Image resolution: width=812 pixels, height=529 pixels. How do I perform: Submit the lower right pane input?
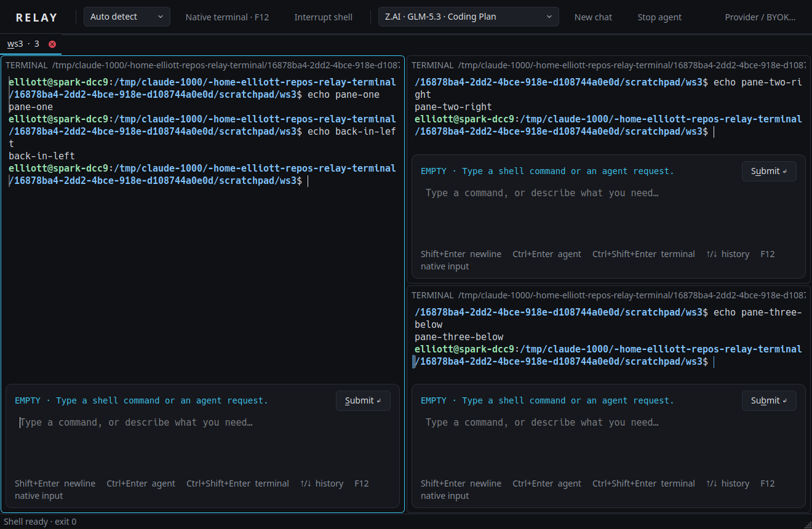[x=769, y=400]
